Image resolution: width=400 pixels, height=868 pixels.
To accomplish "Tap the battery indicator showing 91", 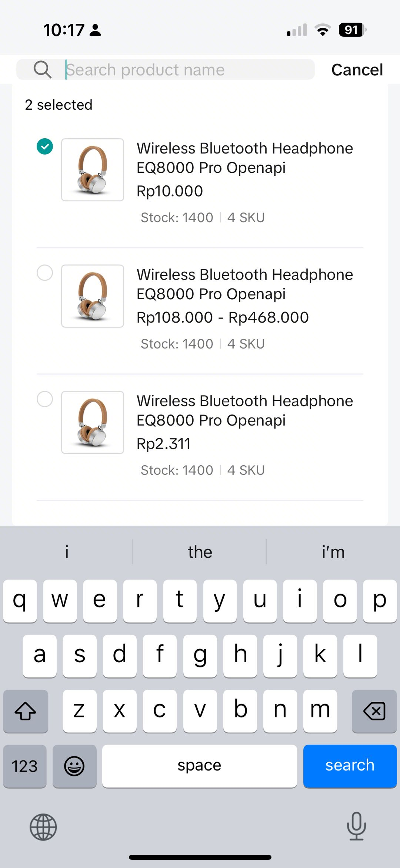I will coord(352,30).
